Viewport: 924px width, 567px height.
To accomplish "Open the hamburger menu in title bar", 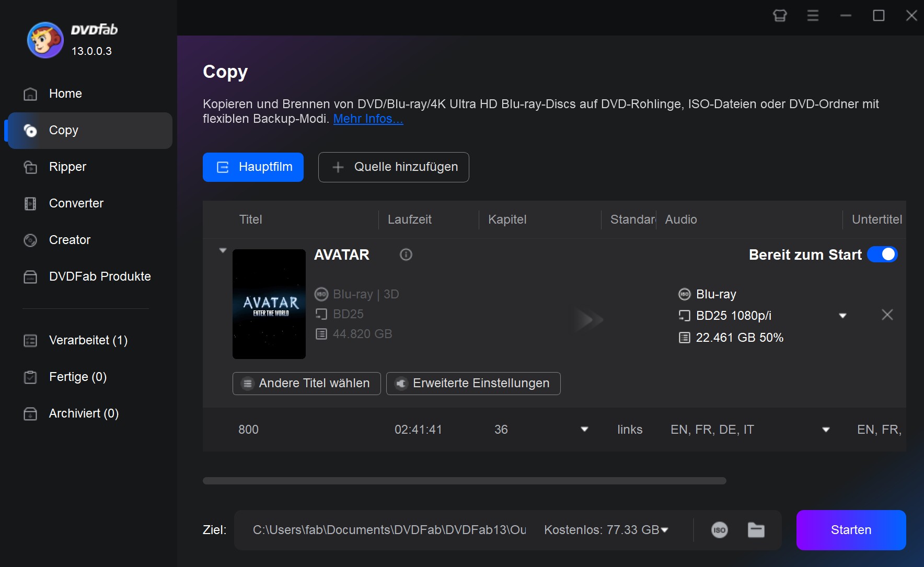I will click(813, 16).
